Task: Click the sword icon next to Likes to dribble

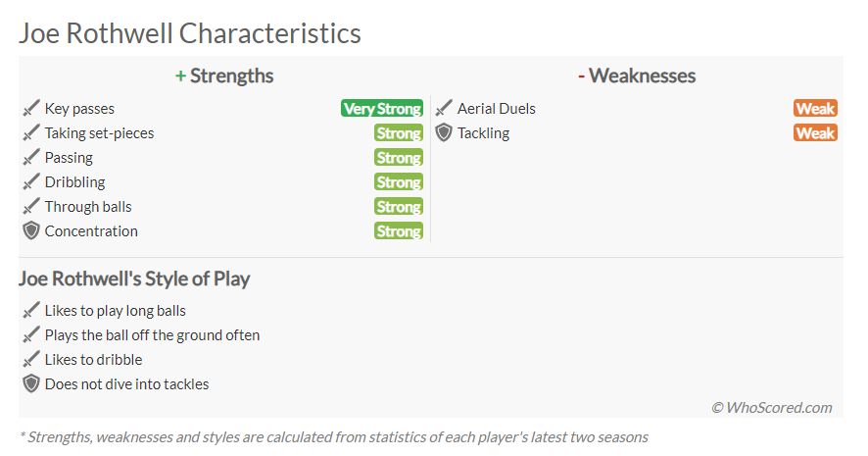Action: coord(31,359)
